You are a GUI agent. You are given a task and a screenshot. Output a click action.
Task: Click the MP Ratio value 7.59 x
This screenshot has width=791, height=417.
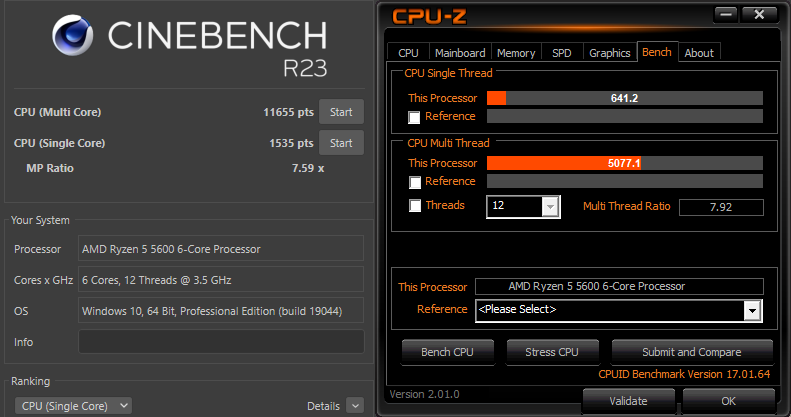pos(308,168)
